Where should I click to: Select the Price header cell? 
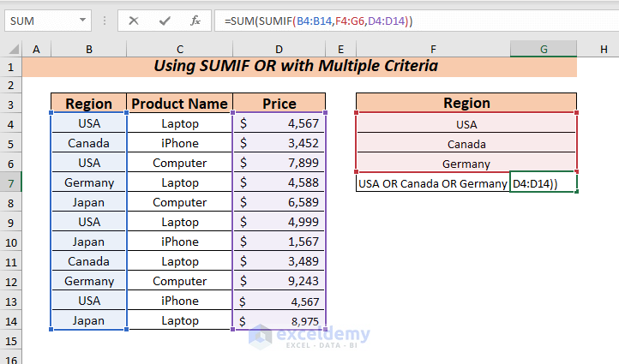click(279, 104)
